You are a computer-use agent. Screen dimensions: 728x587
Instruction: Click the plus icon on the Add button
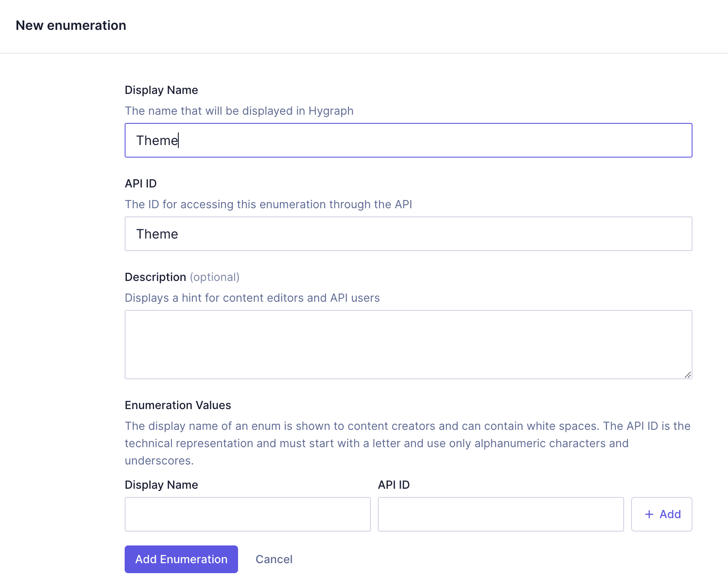coord(648,514)
